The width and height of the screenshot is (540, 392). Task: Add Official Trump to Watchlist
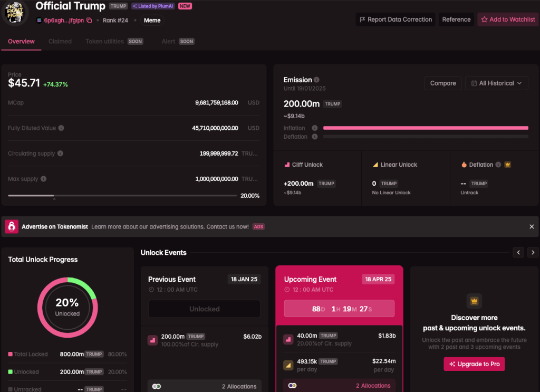[507, 19]
